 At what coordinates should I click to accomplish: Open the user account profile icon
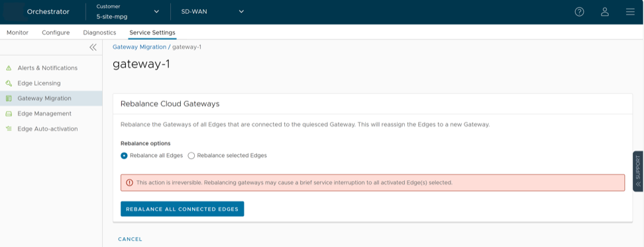pyautogui.click(x=604, y=12)
